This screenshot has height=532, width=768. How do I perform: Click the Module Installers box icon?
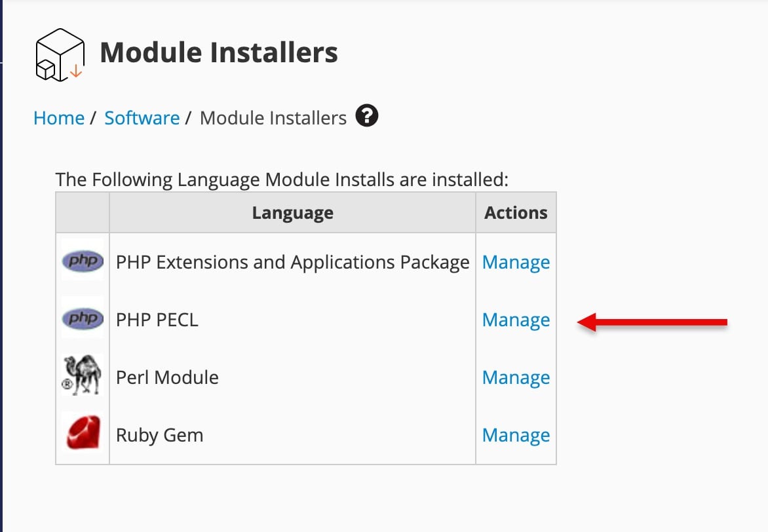click(x=60, y=54)
